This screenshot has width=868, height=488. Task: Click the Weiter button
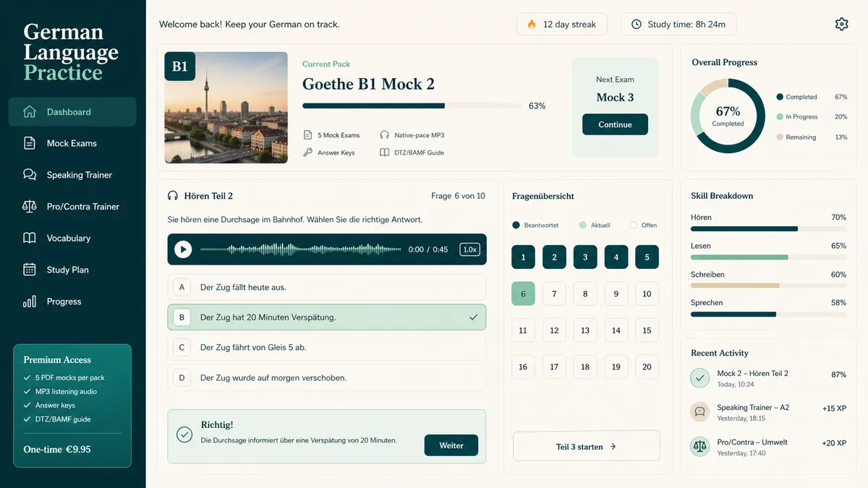pyautogui.click(x=451, y=445)
